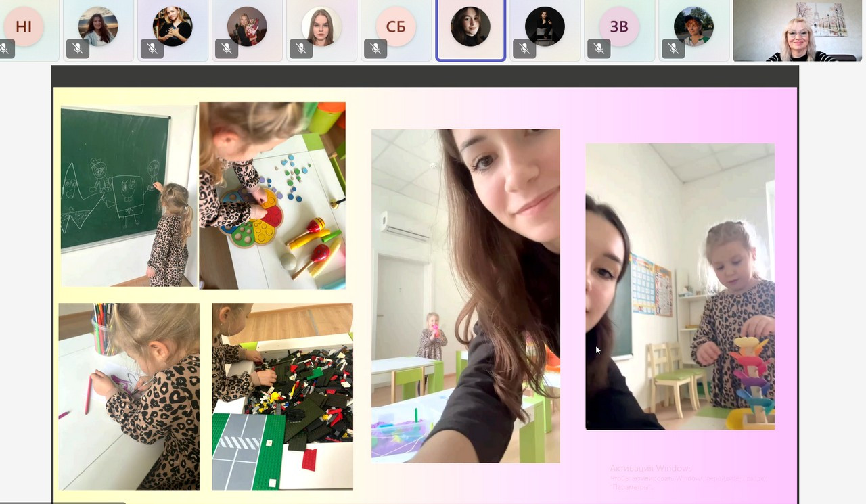Select the participant avatar with sunset background
The image size is (866, 504).
98,26
